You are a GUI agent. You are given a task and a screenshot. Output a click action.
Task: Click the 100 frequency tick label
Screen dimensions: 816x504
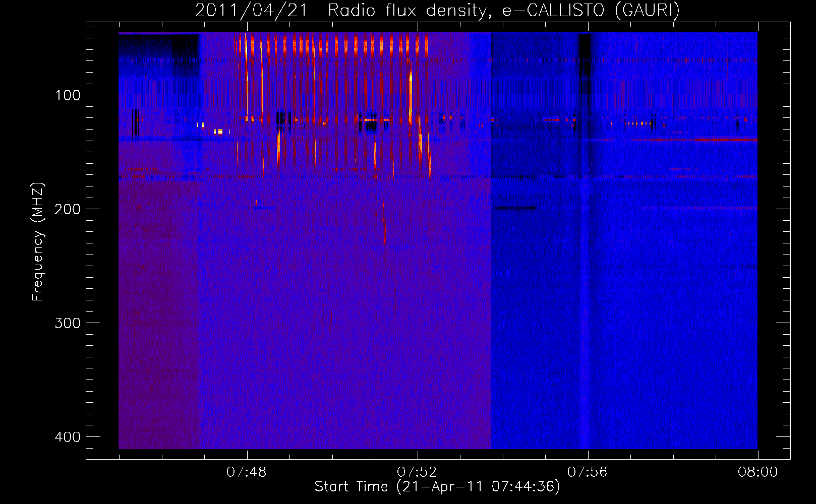pos(68,95)
